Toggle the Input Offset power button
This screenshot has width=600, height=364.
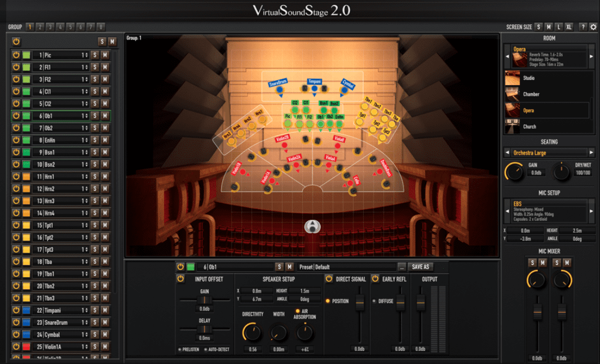pyautogui.click(x=180, y=279)
